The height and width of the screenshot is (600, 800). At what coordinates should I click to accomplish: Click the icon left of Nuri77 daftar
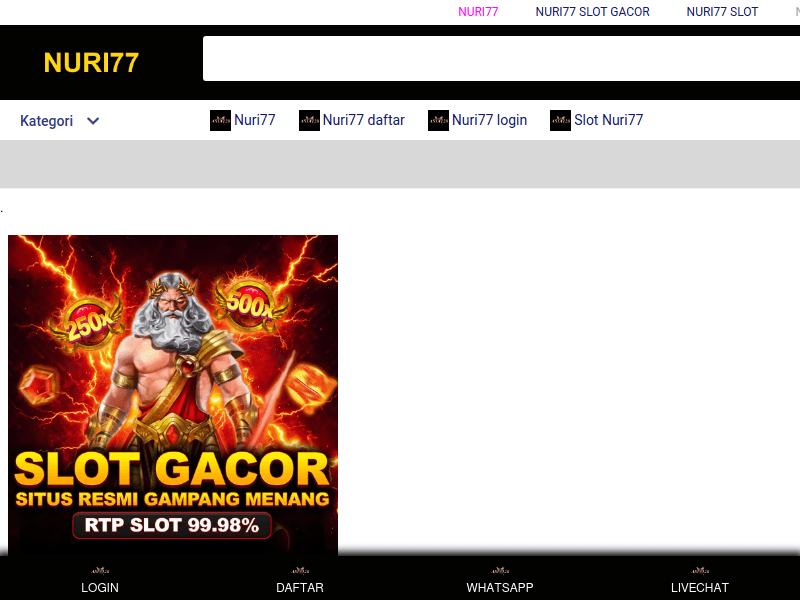(x=309, y=121)
